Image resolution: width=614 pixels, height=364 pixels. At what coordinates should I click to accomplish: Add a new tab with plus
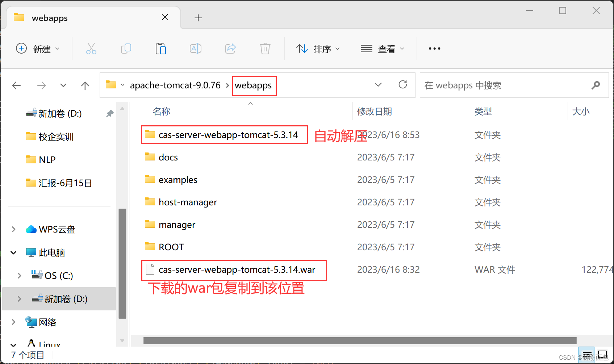click(x=198, y=18)
